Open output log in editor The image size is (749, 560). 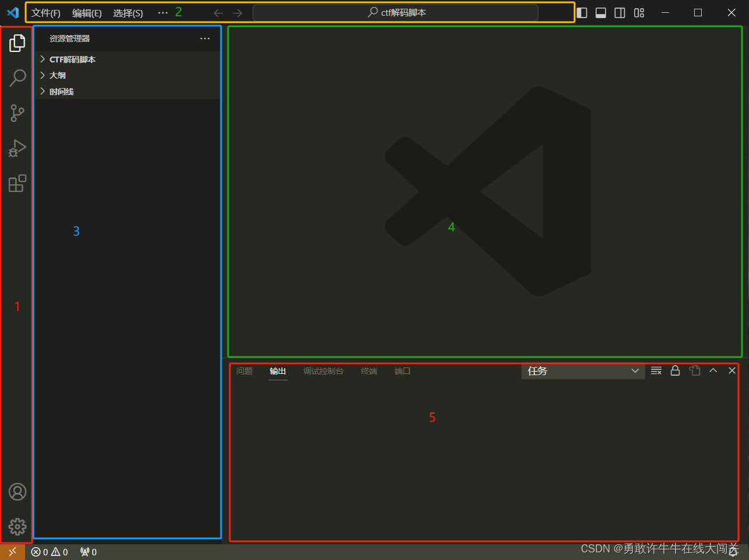pos(694,370)
